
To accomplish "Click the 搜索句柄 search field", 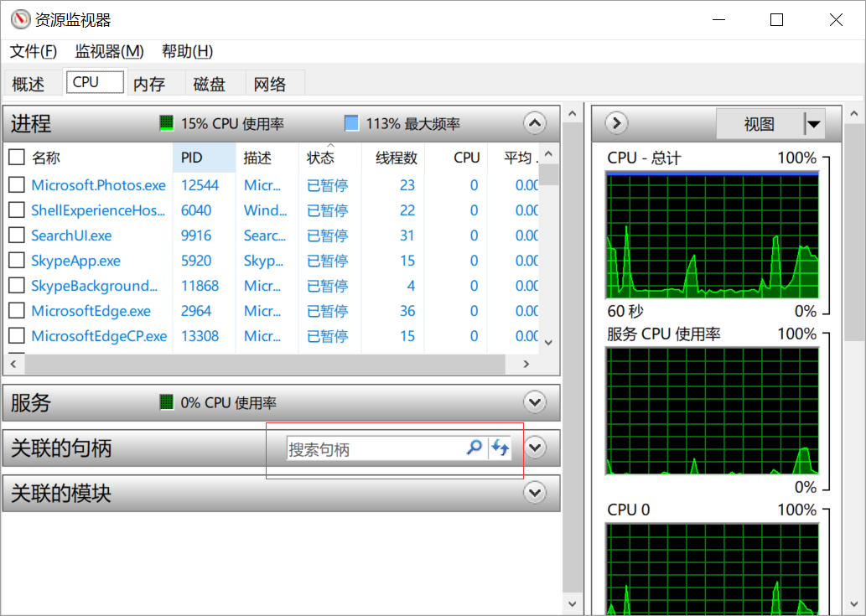I will click(376, 448).
